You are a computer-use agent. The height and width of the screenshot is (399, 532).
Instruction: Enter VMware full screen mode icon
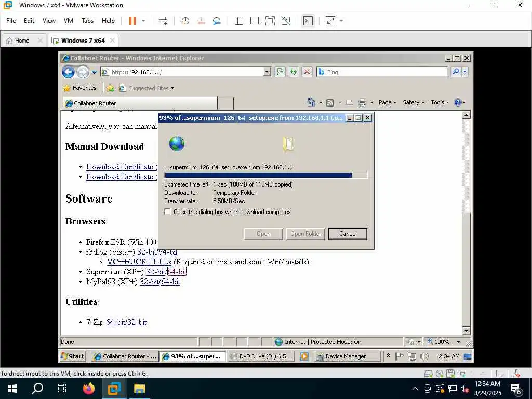pyautogui.click(x=270, y=21)
